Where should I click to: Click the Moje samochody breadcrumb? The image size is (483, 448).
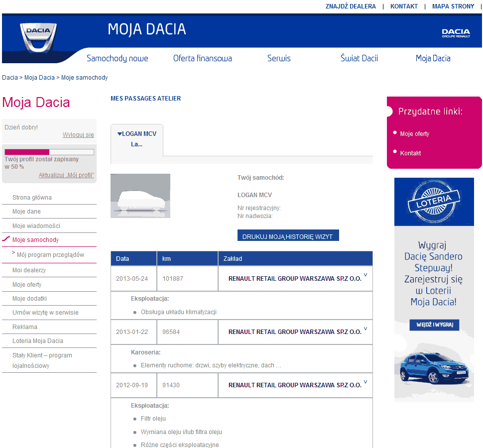(x=85, y=77)
